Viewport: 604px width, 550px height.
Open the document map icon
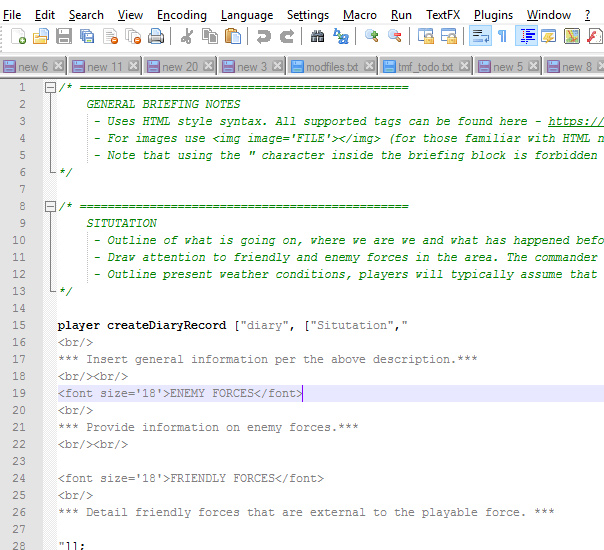[572, 36]
